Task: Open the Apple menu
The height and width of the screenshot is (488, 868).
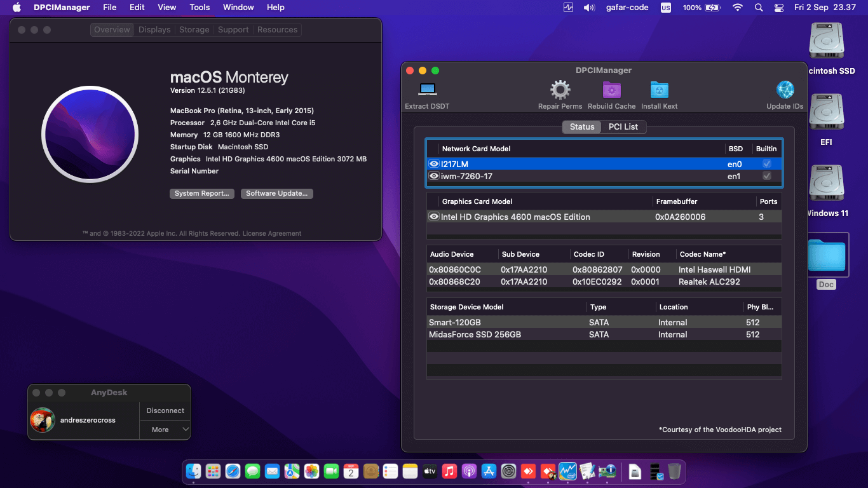Action: click(x=17, y=8)
